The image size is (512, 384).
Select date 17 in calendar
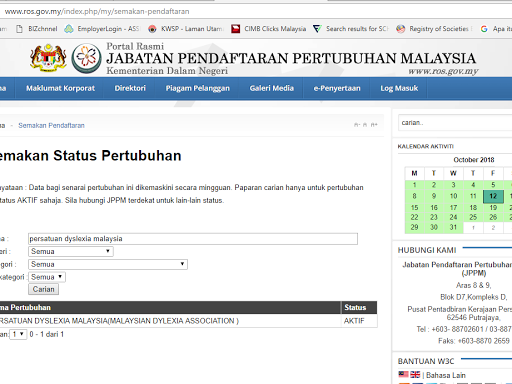click(x=453, y=208)
